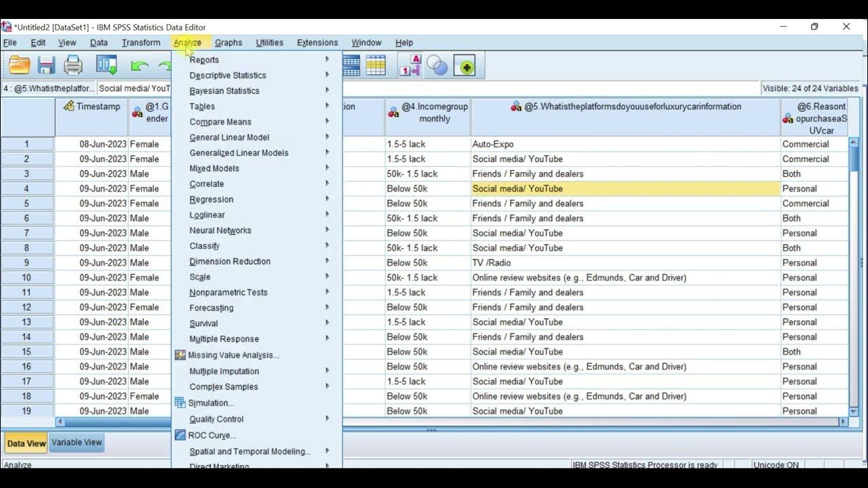
Task: Click row 10 Online review websites cell
Action: point(625,278)
